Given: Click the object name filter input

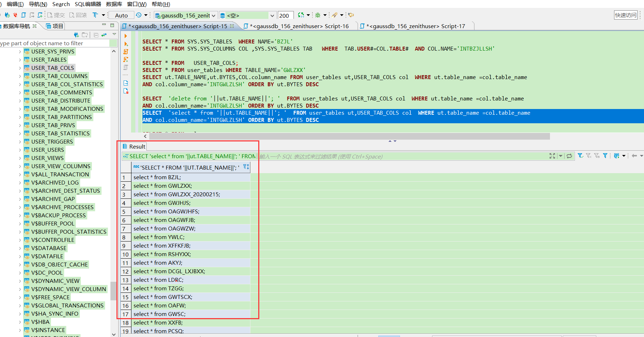Looking at the screenshot, I should 53,43.
